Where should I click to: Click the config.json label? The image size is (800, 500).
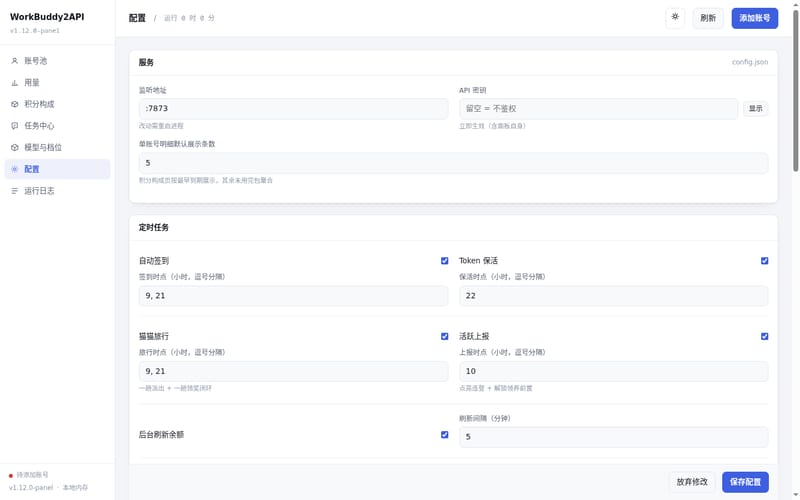(749, 62)
